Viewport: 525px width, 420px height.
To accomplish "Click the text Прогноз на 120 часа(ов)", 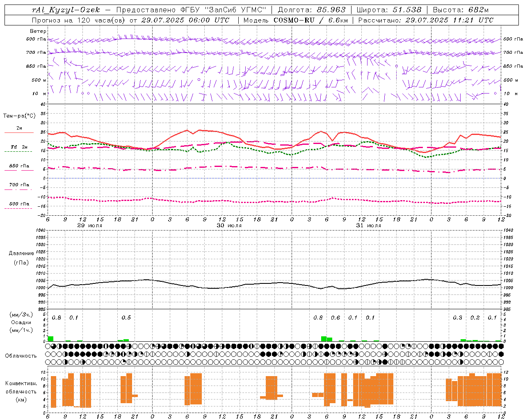I will pyautogui.click(x=78, y=20).
